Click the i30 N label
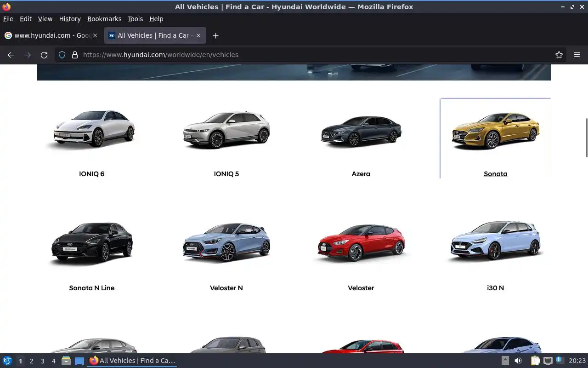588x368 pixels. click(x=496, y=288)
